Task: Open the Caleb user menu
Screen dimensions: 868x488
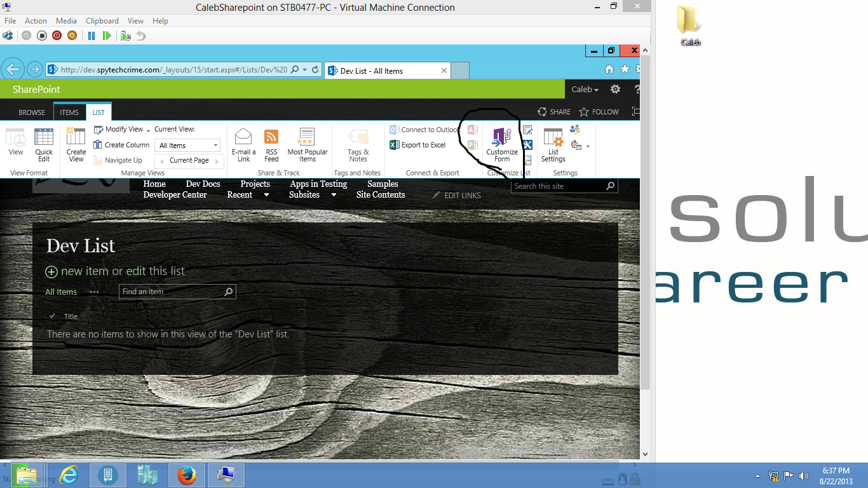Action: (585, 90)
